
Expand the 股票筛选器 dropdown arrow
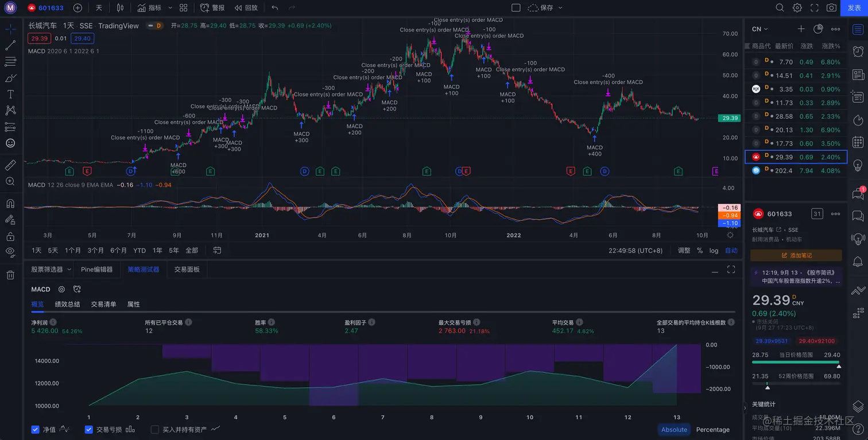pos(69,269)
